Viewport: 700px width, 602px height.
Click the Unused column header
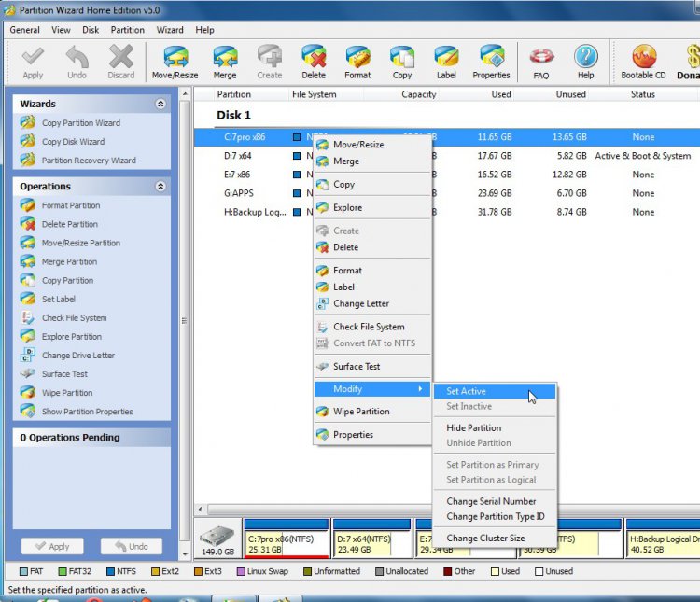570,94
